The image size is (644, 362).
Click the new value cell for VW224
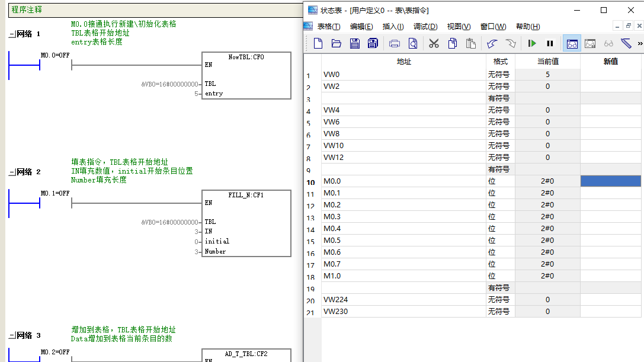(611, 300)
